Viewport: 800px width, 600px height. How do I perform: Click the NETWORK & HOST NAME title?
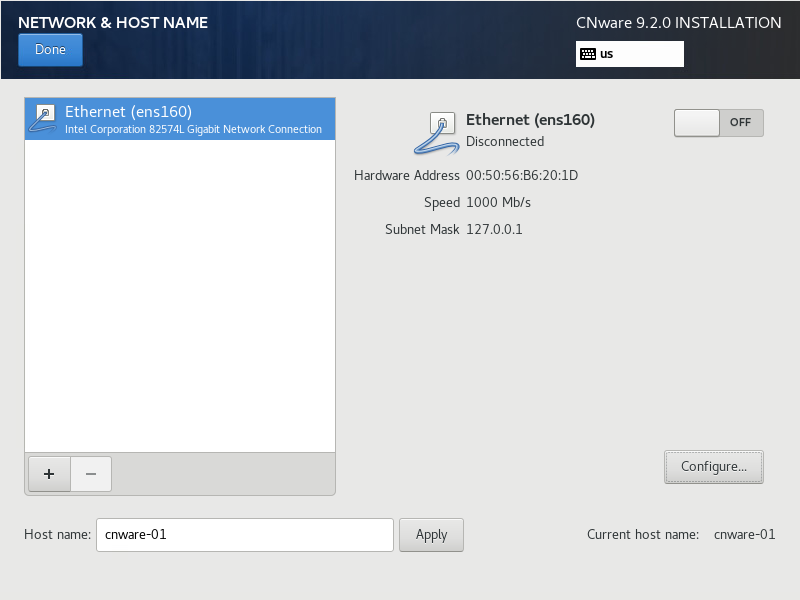click(x=113, y=22)
